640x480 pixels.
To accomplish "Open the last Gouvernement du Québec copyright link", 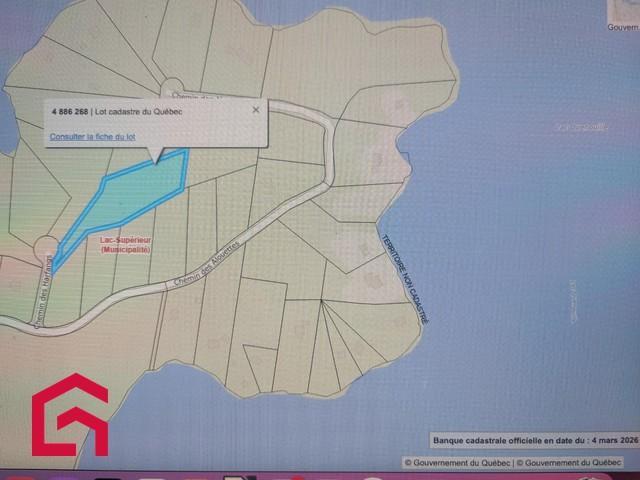I will pyautogui.click(x=575, y=462).
